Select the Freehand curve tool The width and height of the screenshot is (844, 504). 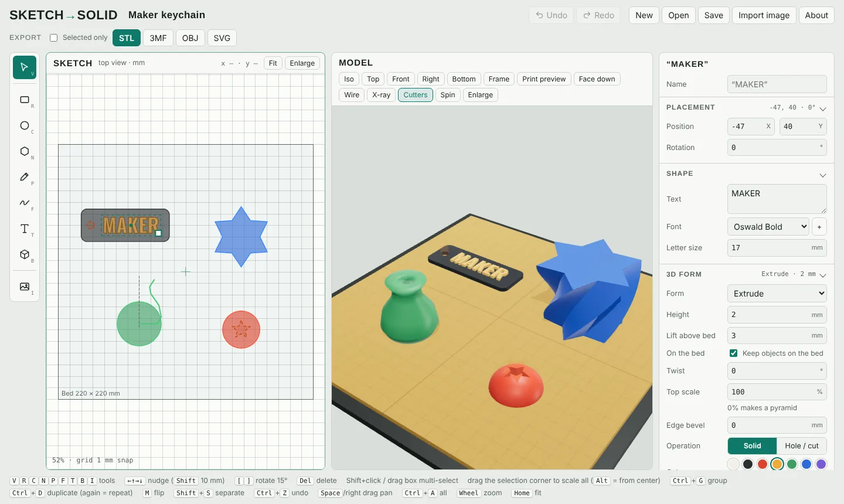click(x=25, y=203)
